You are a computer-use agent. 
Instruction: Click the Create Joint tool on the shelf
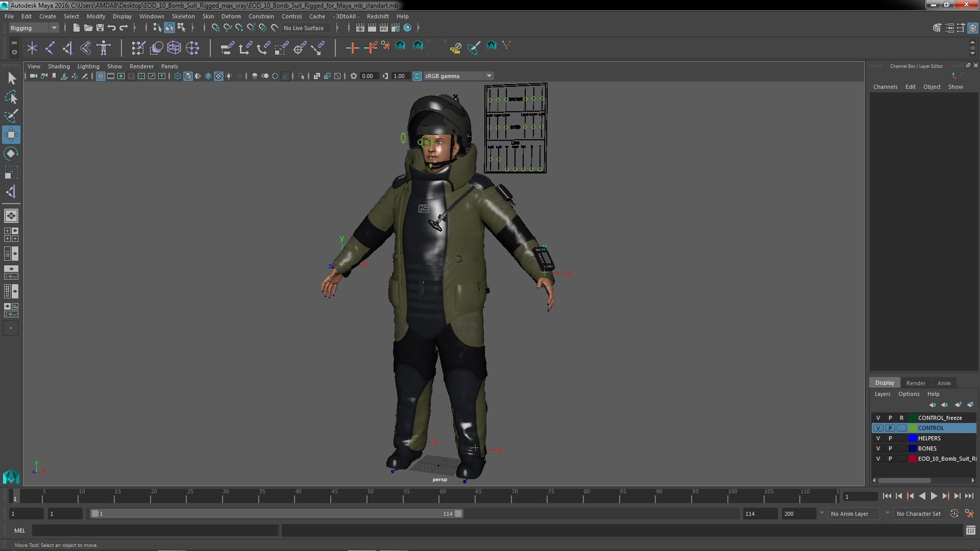click(x=50, y=48)
